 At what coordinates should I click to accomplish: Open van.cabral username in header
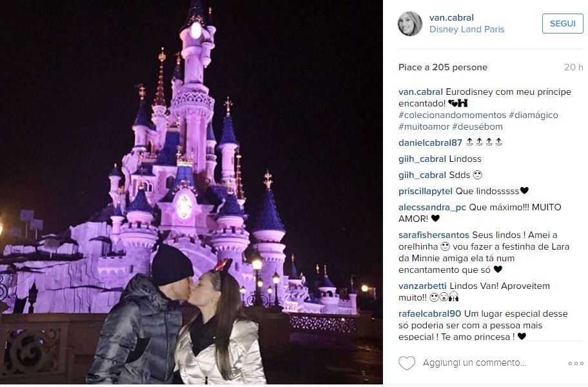point(451,17)
